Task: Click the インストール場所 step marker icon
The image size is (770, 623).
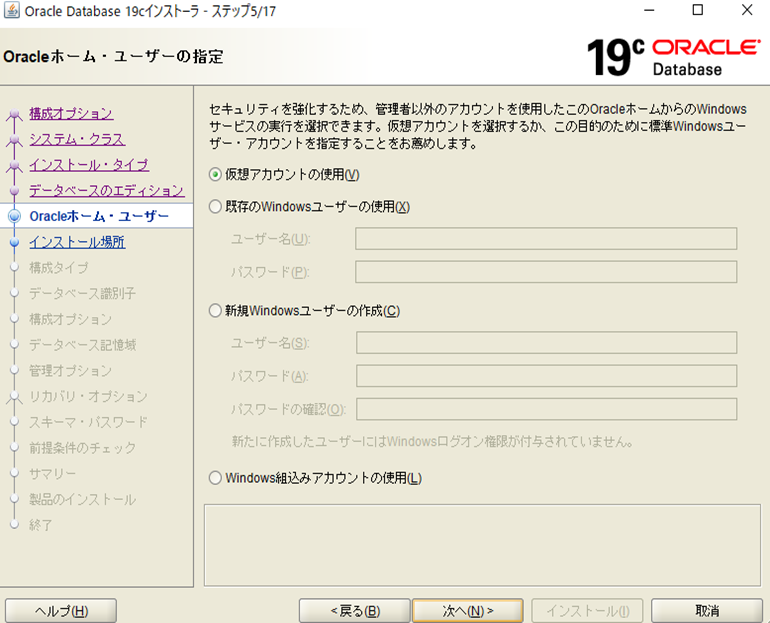Action: pyautogui.click(x=14, y=242)
